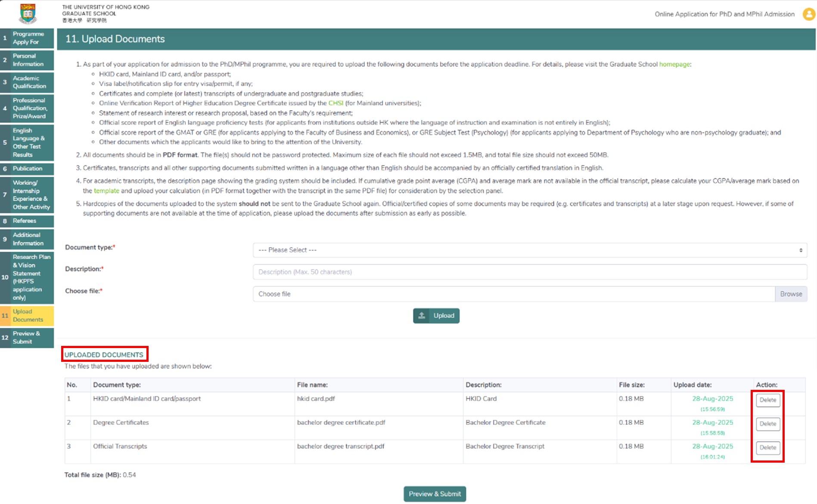Delete the bachelor degree certificate.pdf document
Image resolution: width=817 pixels, height=504 pixels.
[x=768, y=424]
